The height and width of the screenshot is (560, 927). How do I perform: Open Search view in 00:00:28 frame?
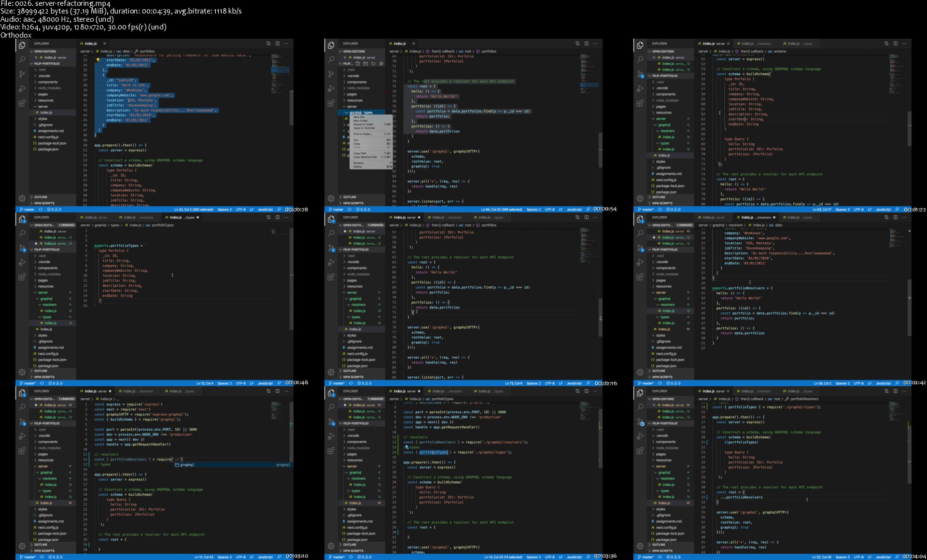22,59
